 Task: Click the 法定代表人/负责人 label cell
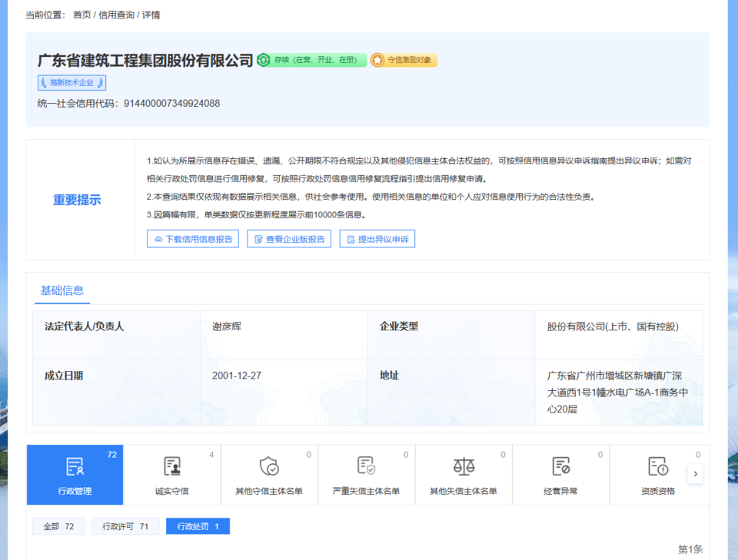point(116,335)
